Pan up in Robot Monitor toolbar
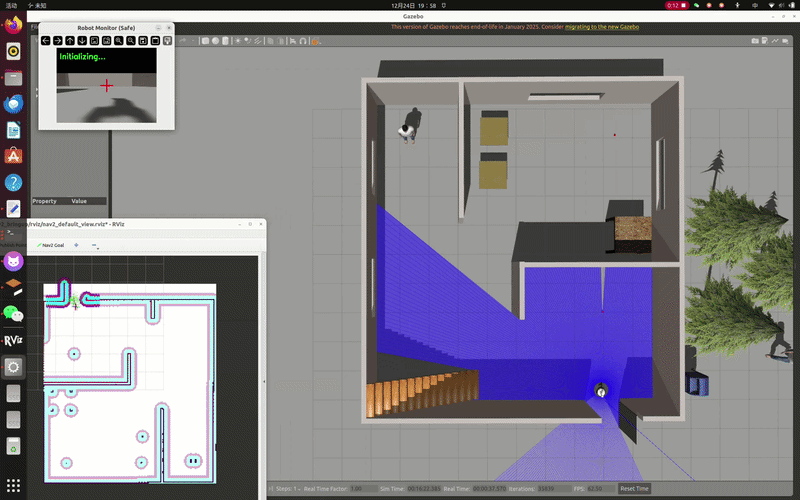Image resolution: width=800 pixels, height=500 pixels. click(x=70, y=40)
